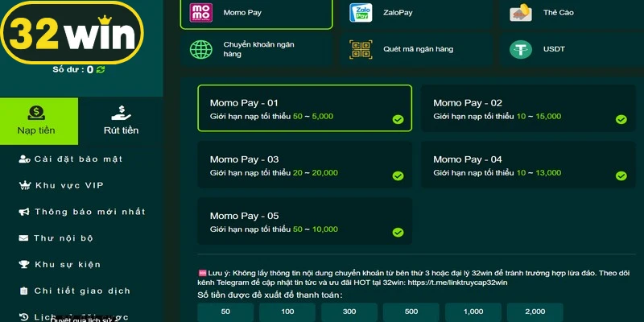The image size is (644, 322).
Task: Open the Telegram link t.me/linktruycap32win
Action: click(x=457, y=283)
